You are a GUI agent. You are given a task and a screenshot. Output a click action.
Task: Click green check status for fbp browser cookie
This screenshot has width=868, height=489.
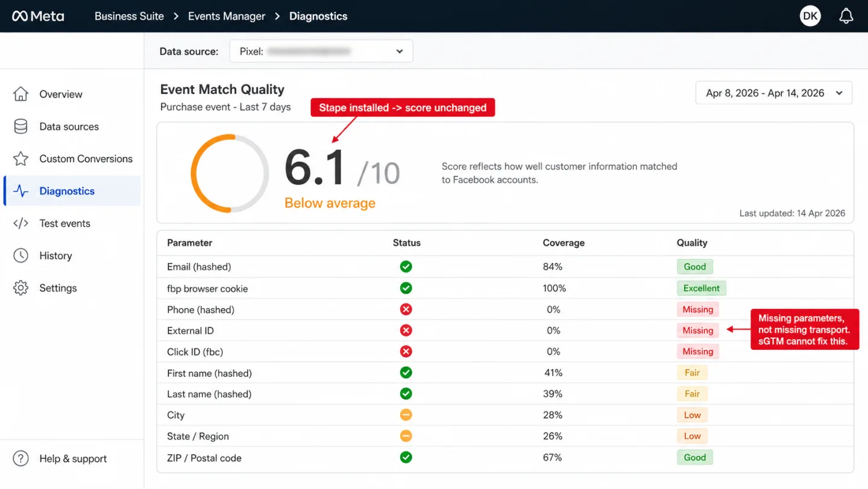pos(406,288)
